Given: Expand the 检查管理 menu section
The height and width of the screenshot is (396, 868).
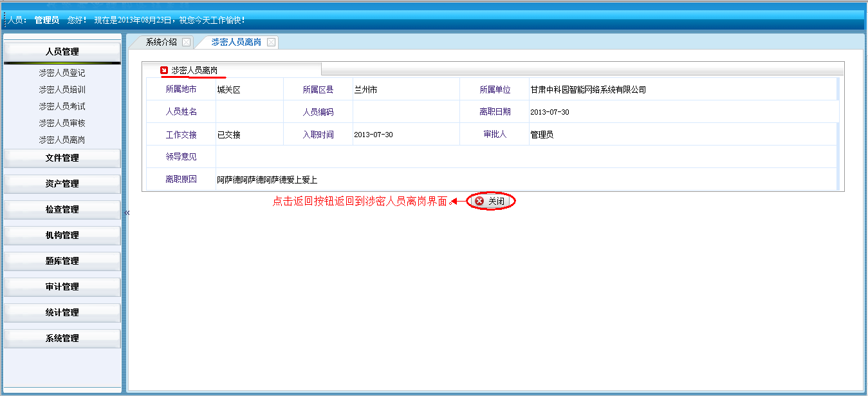Looking at the screenshot, I should 62,209.
